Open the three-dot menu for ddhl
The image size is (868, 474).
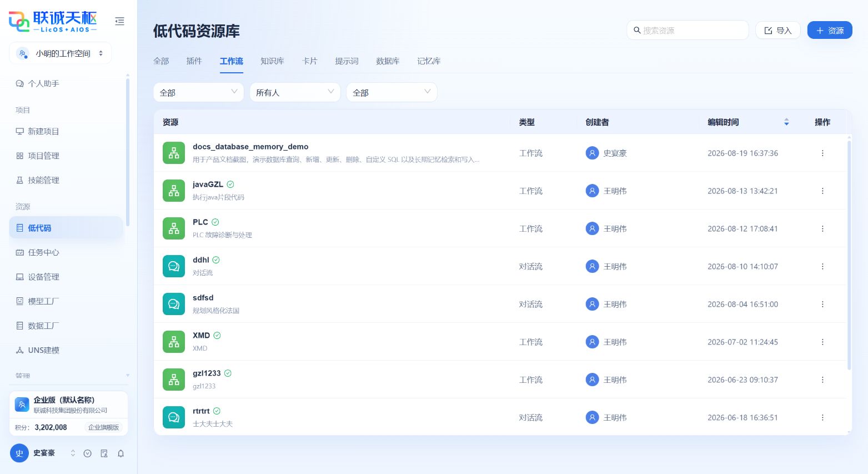pyautogui.click(x=822, y=266)
